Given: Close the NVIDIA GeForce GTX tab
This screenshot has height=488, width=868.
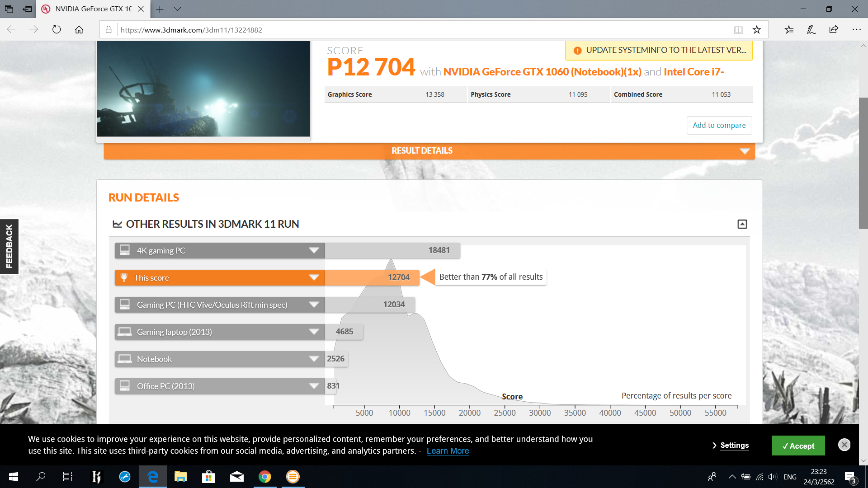Looking at the screenshot, I should 141,9.
